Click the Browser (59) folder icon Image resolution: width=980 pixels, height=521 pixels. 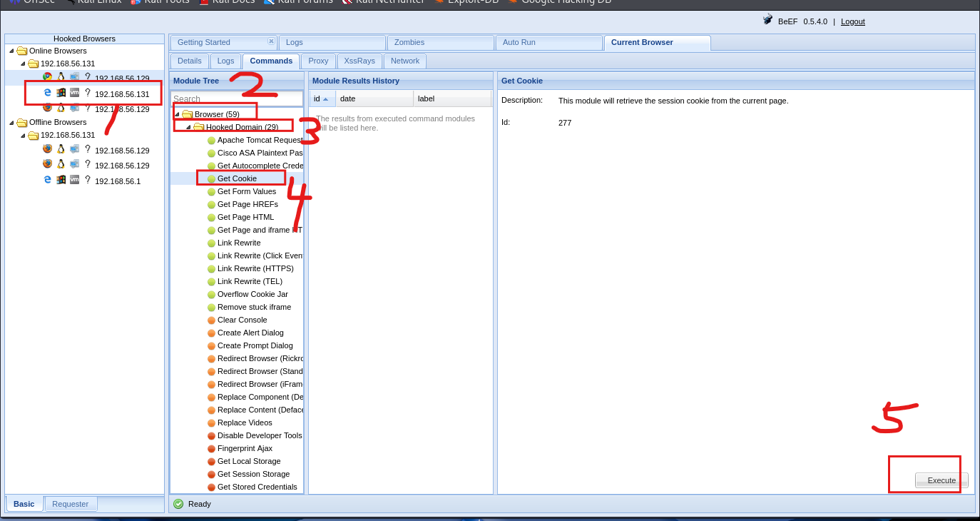tap(188, 114)
